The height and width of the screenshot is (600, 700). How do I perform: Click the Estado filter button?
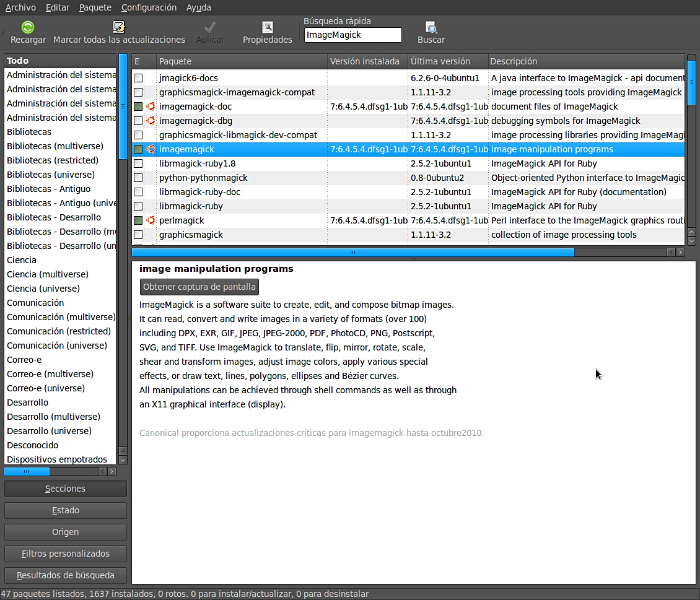pyautogui.click(x=65, y=510)
